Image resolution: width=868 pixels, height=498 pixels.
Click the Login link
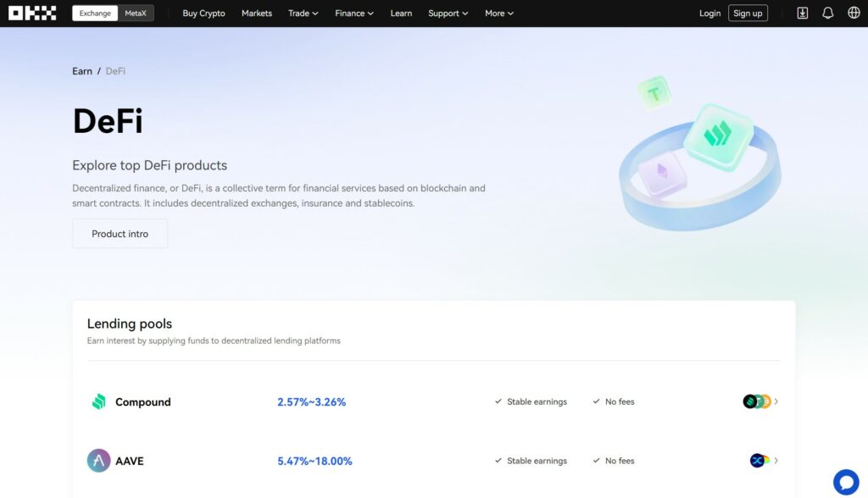(709, 14)
